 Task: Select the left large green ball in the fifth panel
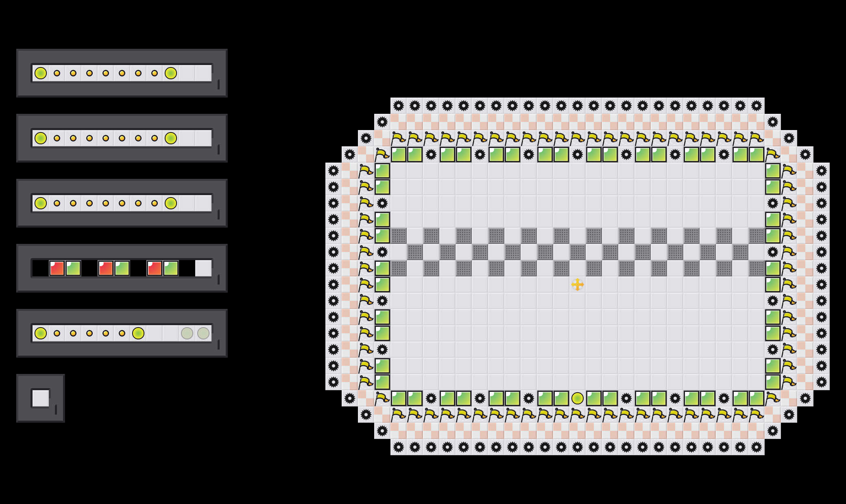click(41, 333)
